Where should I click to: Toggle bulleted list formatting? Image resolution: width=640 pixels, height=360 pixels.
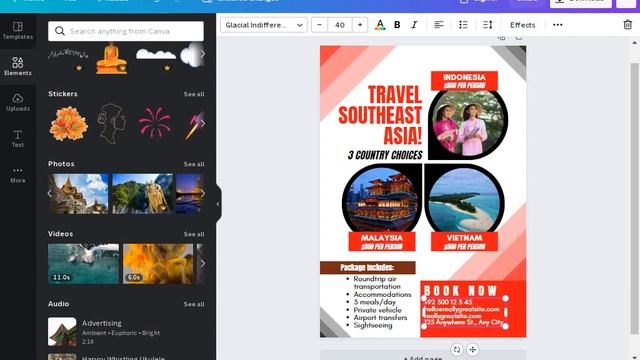coord(463,25)
